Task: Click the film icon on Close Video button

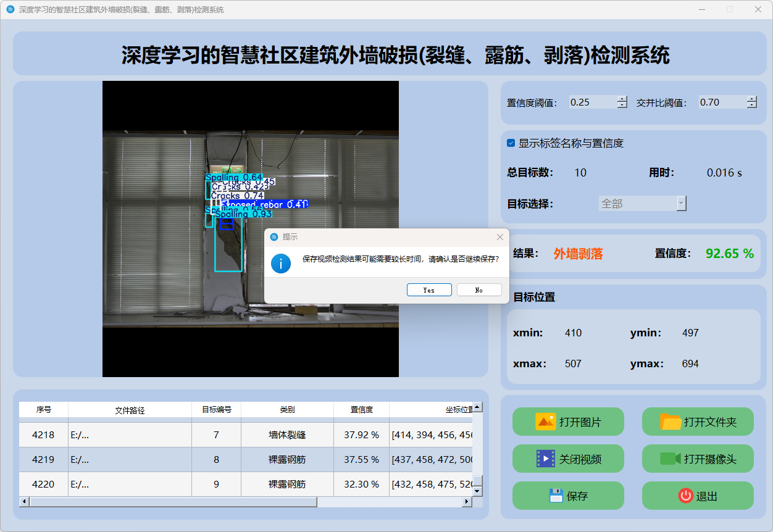Action: point(546,459)
